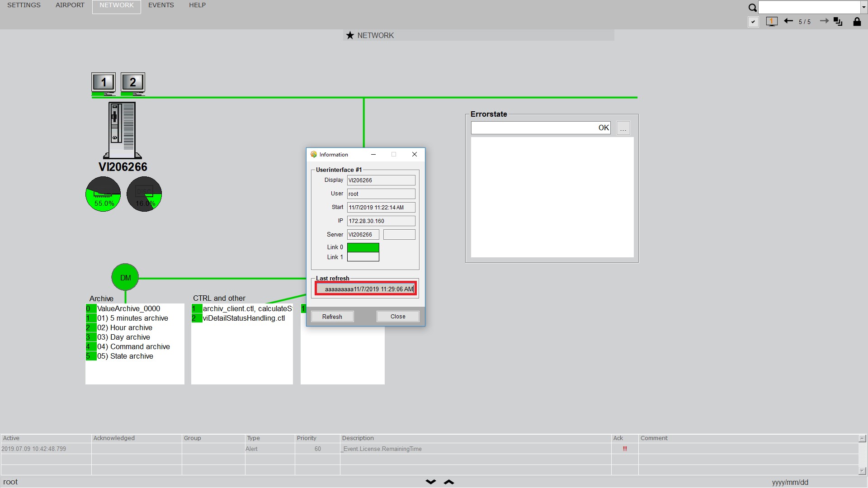Open Errorstate details with ellipsis button

click(623, 128)
